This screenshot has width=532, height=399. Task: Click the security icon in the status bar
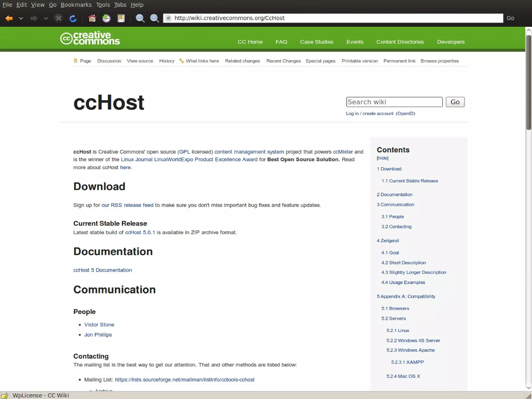[x=5, y=395]
